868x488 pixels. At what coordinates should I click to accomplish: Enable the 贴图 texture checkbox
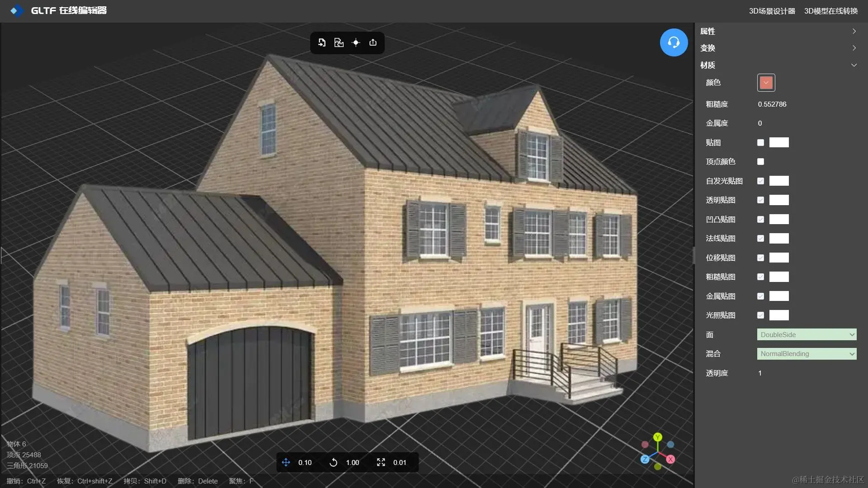click(x=760, y=143)
